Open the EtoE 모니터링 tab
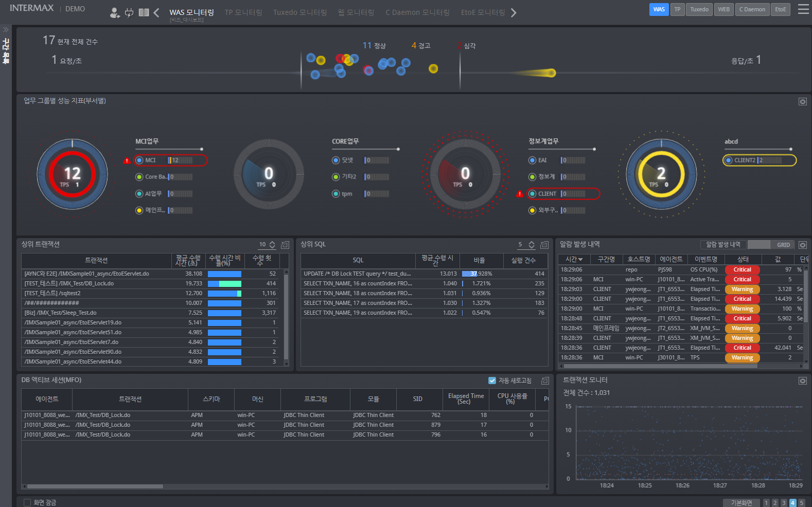812x507 pixels. tap(483, 12)
